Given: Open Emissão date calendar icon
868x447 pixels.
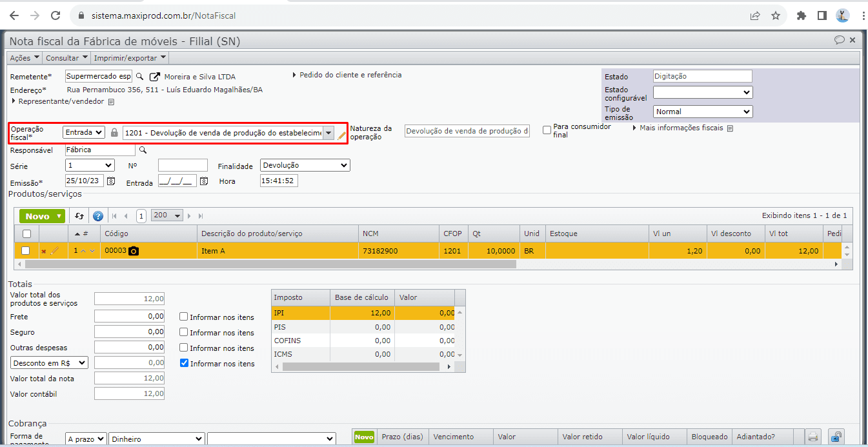Looking at the screenshot, I should click(110, 181).
